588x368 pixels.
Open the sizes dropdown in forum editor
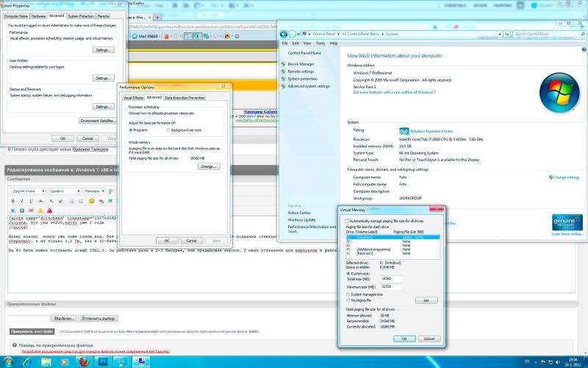tap(94, 191)
